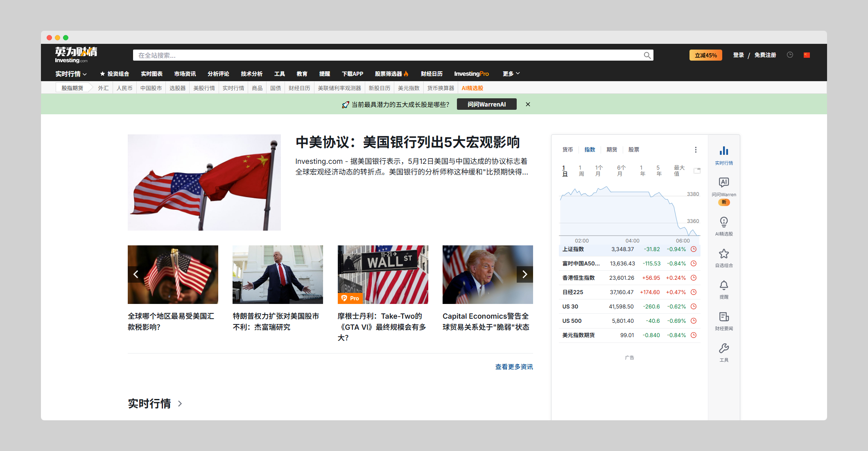Switch to the 货币 widget tab

[567, 150]
